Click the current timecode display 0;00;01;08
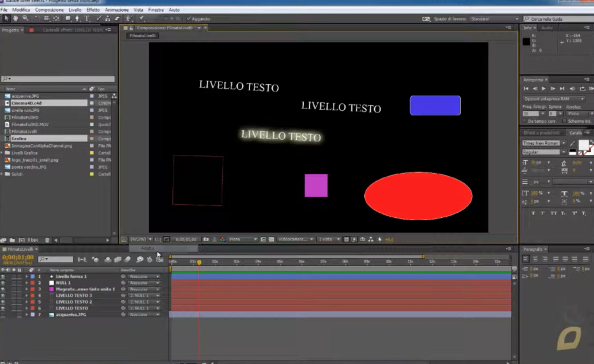The width and height of the screenshot is (594, 364). [x=18, y=257]
